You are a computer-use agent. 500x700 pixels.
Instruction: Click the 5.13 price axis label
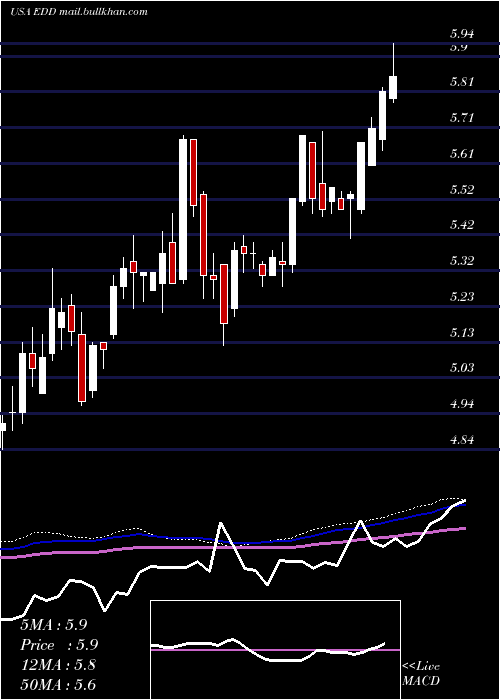[462, 333]
